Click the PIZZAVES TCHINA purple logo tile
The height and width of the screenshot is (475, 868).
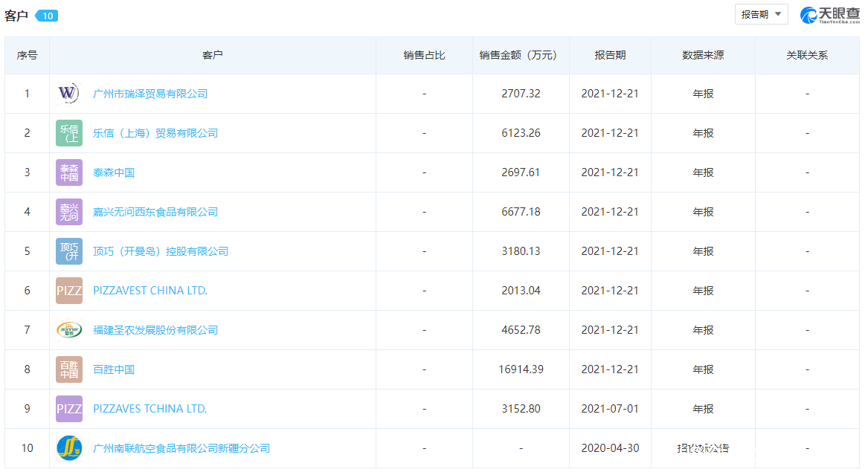(x=69, y=409)
